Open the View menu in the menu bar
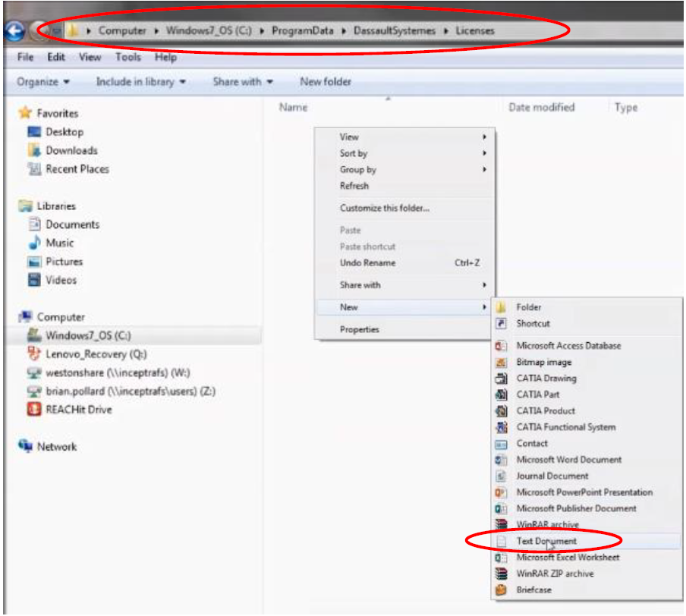Screen dimensions: 686x616 (90, 57)
